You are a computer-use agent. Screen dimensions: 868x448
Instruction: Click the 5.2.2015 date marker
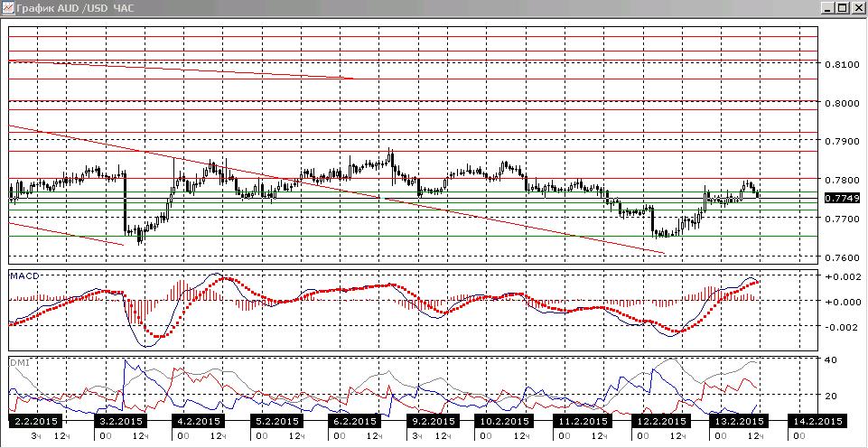click(x=275, y=421)
